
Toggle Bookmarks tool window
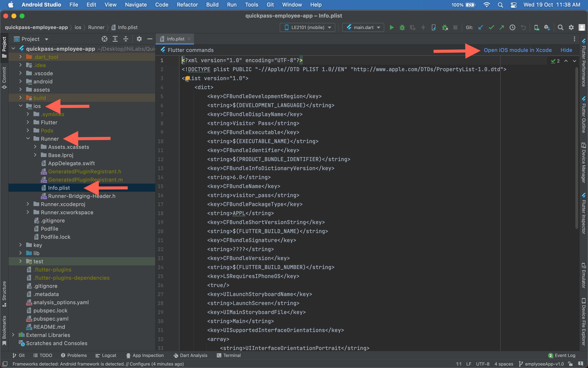click(4, 330)
